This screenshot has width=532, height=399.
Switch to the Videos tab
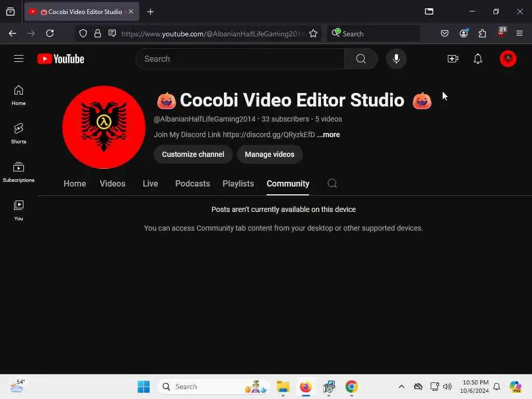point(113,183)
